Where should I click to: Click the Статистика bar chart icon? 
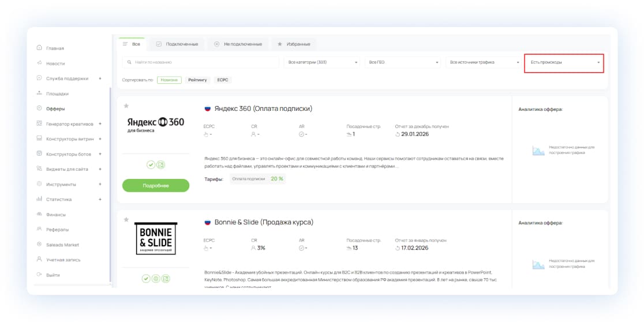[x=39, y=199]
